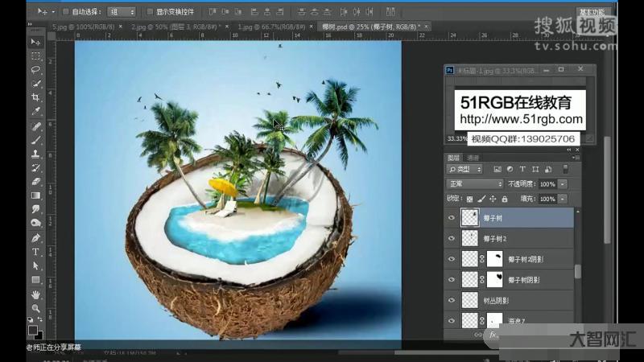Click the foreground color swatch
The height and width of the screenshot is (362, 644).
tap(33, 329)
